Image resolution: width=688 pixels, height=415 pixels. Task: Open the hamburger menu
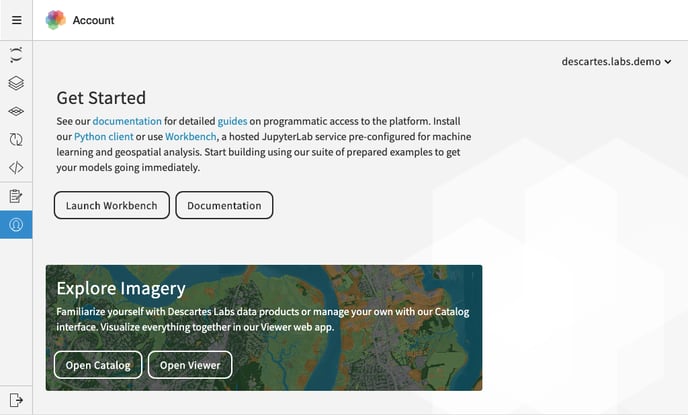tap(17, 20)
